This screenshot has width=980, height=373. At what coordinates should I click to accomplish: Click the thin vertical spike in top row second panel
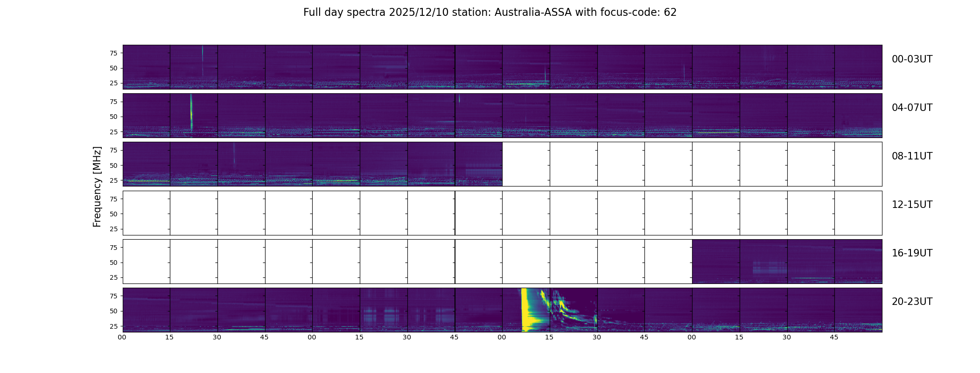pyautogui.click(x=203, y=60)
